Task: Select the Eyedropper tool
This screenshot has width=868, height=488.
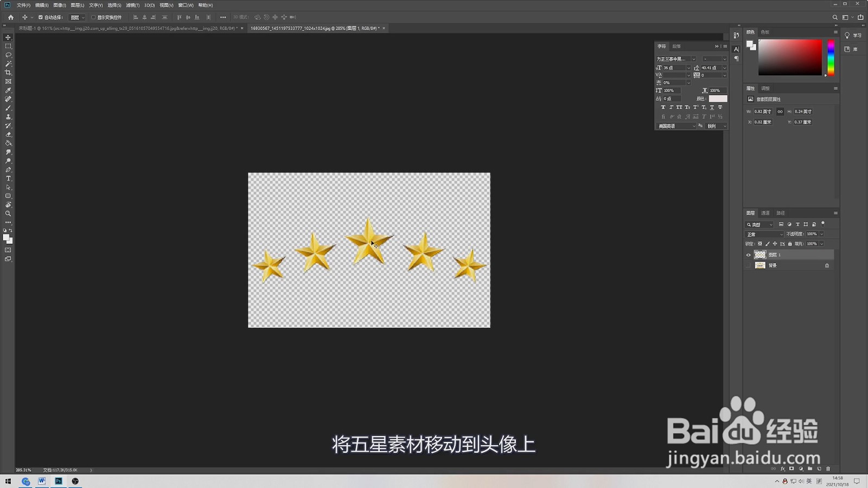Action: (8, 90)
